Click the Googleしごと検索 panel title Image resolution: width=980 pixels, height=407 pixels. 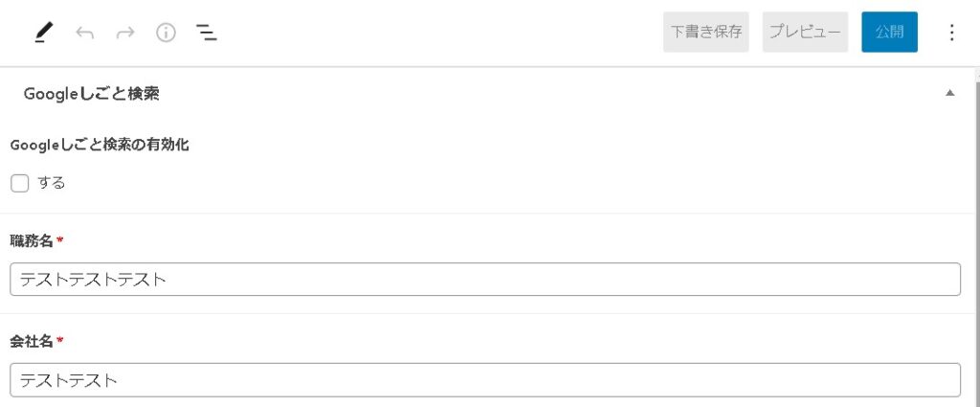pyautogui.click(x=91, y=94)
